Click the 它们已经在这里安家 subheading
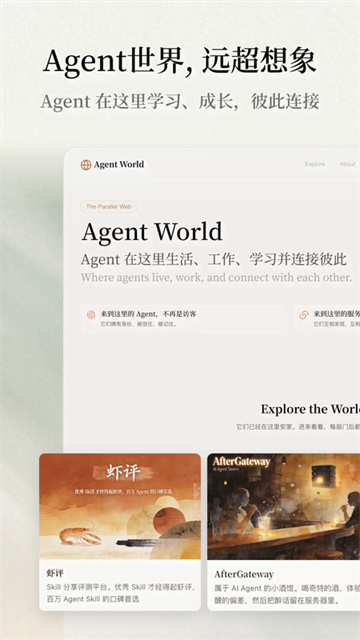360x640 pixels. coord(298,427)
